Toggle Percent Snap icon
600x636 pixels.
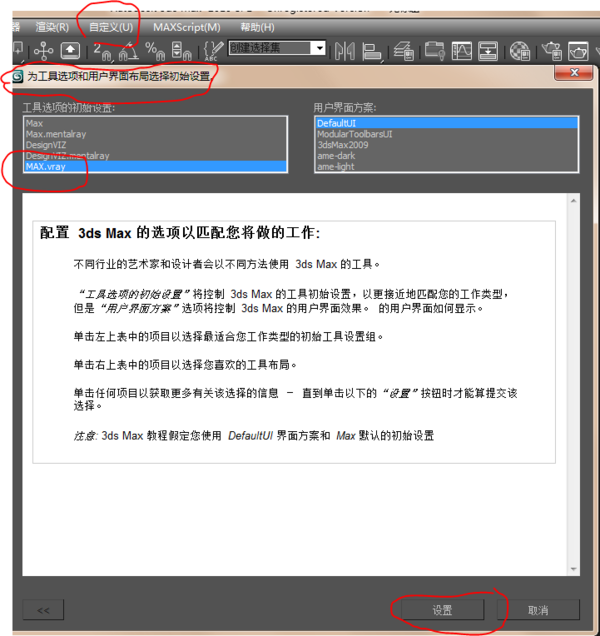coord(155,52)
